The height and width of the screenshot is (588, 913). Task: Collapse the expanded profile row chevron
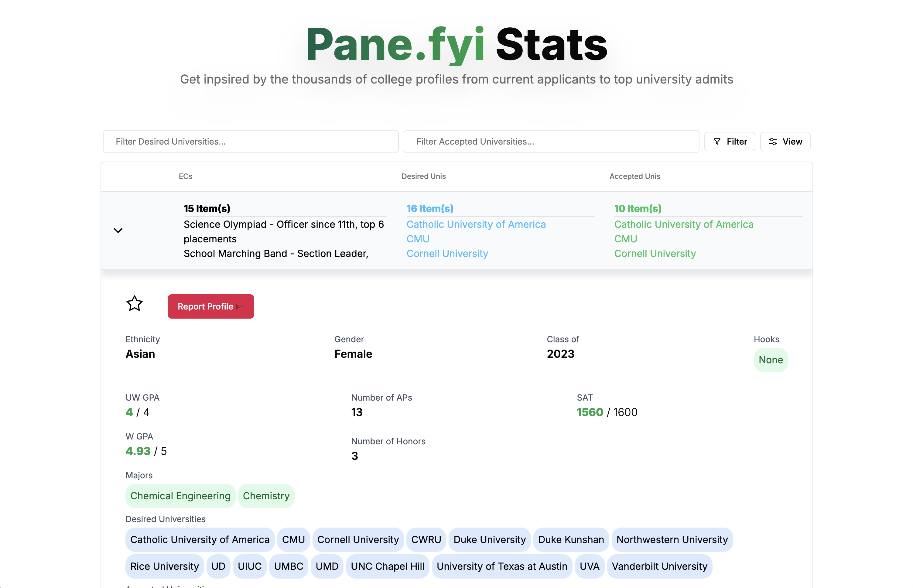pyautogui.click(x=118, y=230)
